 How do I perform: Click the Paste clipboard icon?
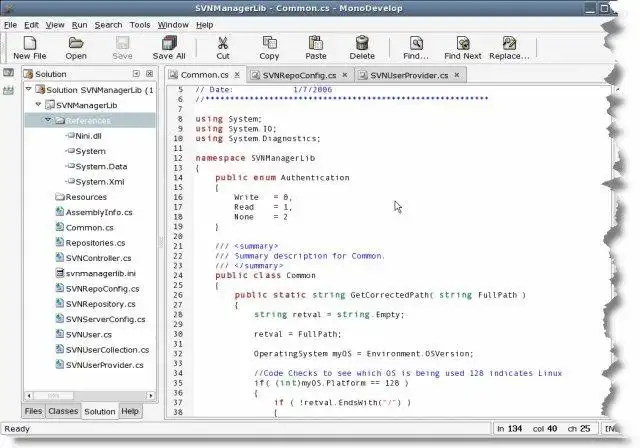click(316, 43)
